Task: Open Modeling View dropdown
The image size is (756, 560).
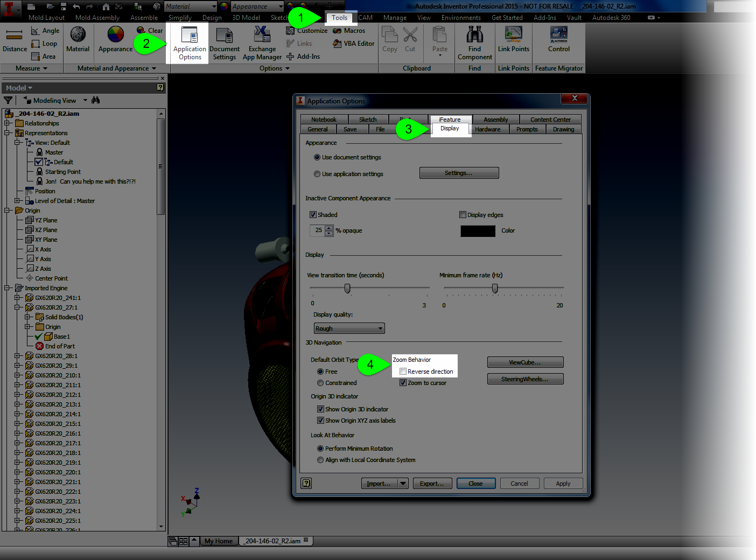Action: coord(85,100)
